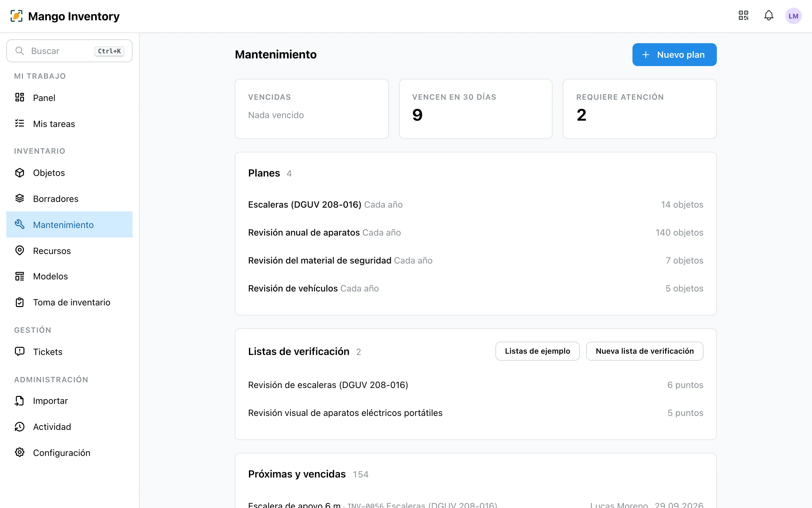
Task: Click the 140 objetos count
Action: coord(679,232)
